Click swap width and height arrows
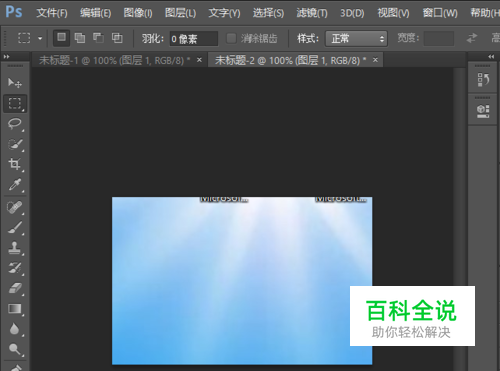 (472, 38)
